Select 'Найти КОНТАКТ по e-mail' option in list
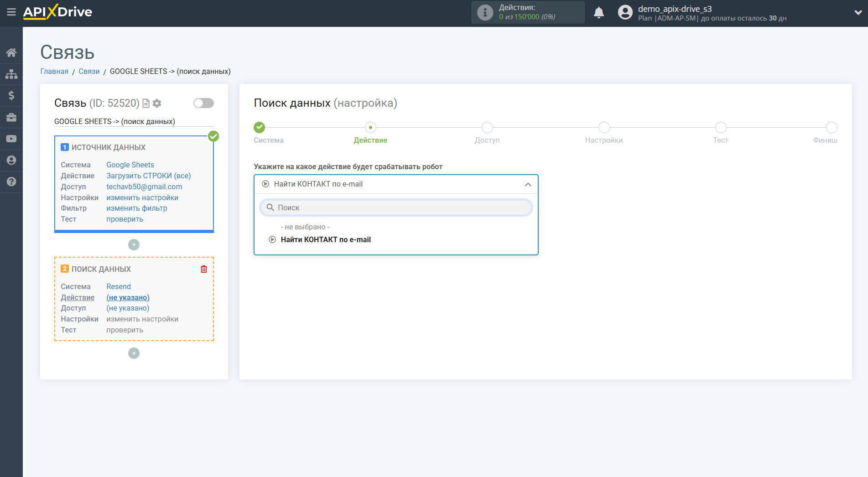 click(325, 239)
